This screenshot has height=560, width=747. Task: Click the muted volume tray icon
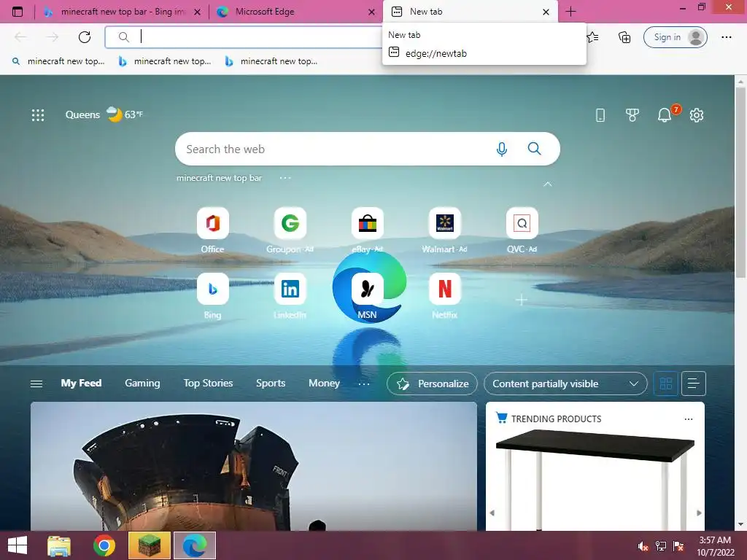pyautogui.click(x=643, y=546)
